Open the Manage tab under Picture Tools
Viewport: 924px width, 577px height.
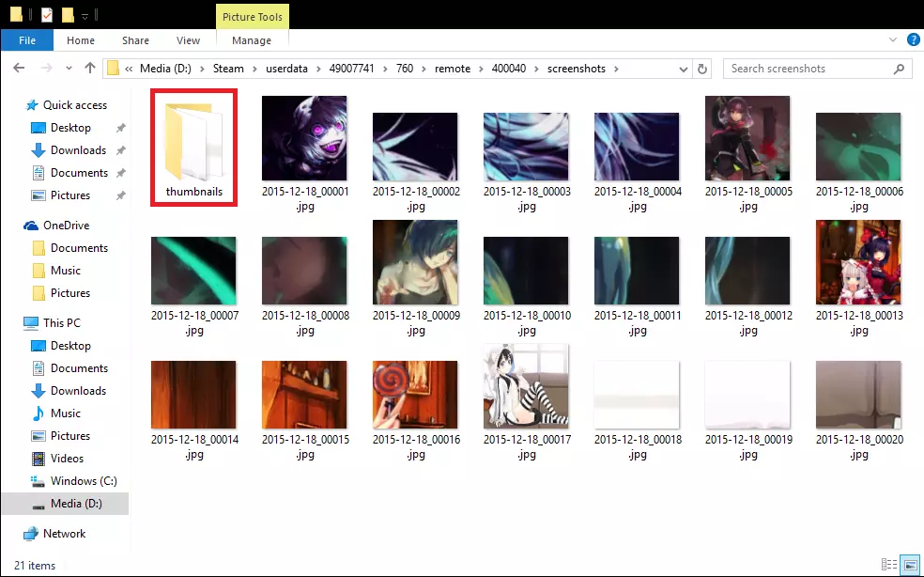pyautogui.click(x=252, y=40)
